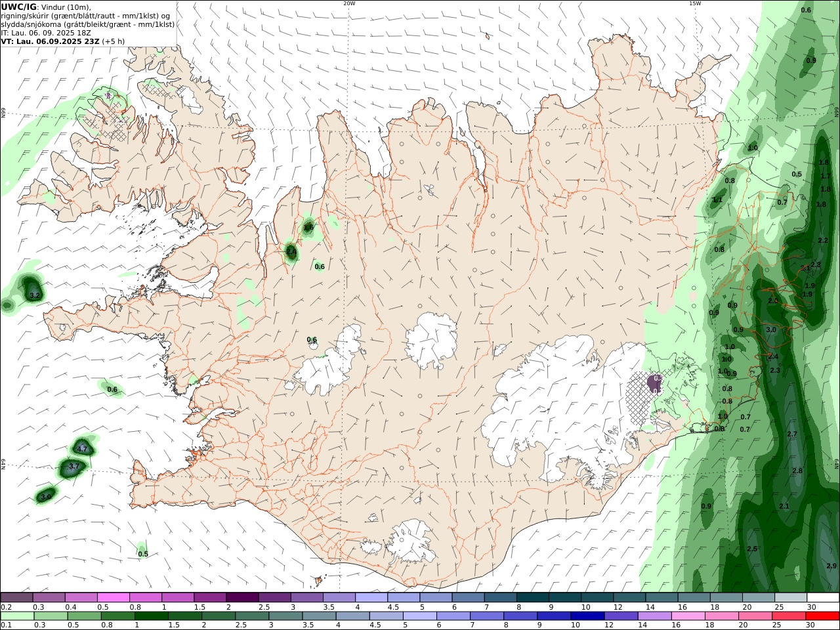
Task: Pick the dark teal 8 mm snow legend swatch
Action: [532, 598]
